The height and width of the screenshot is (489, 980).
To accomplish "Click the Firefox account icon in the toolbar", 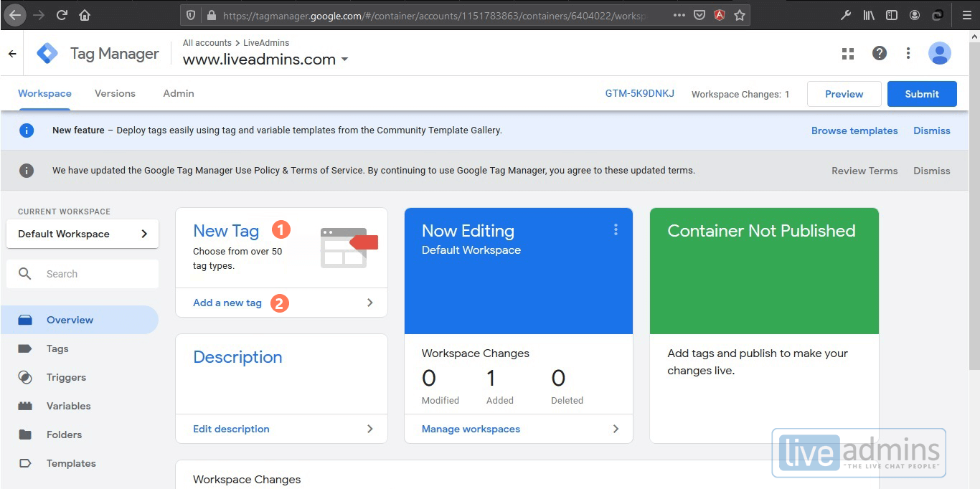I will coord(915,15).
